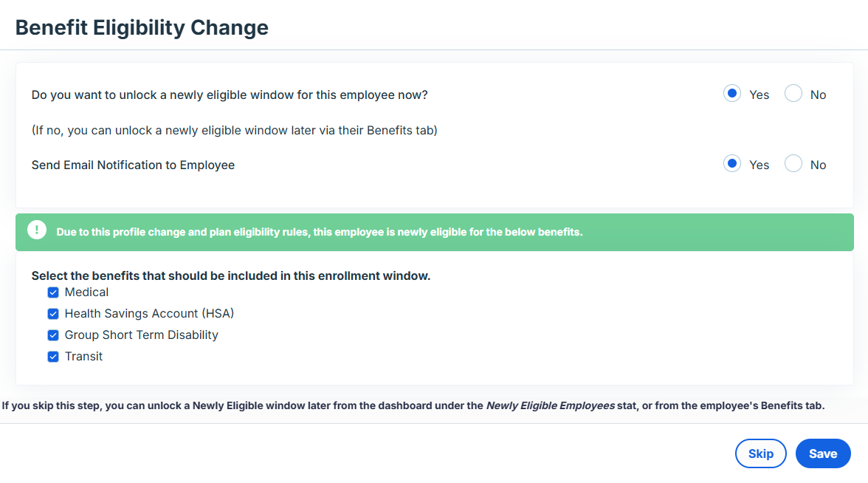Select Yes for unlocking newly eligible window
This screenshot has width=868, height=483.
pos(732,94)
